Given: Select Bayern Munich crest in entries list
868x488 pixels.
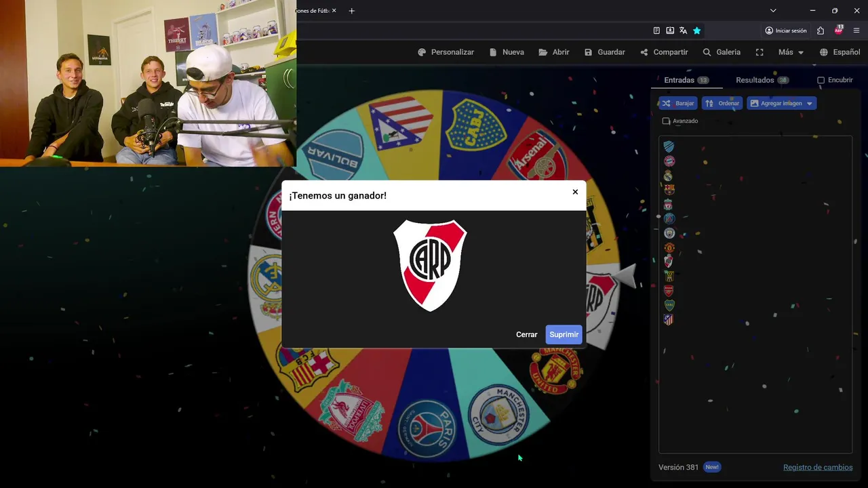Looking at the screenshot, I should coord(669,161).
